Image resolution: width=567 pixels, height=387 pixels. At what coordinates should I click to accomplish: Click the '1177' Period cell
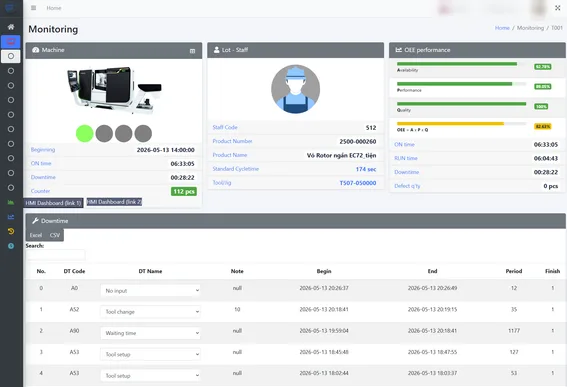(x=514, y=331)
